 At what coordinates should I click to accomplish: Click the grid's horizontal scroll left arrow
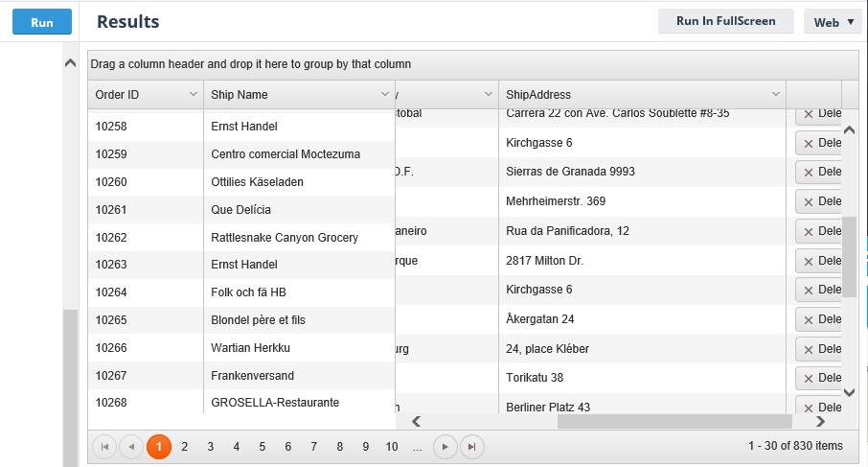coord(416,421)
